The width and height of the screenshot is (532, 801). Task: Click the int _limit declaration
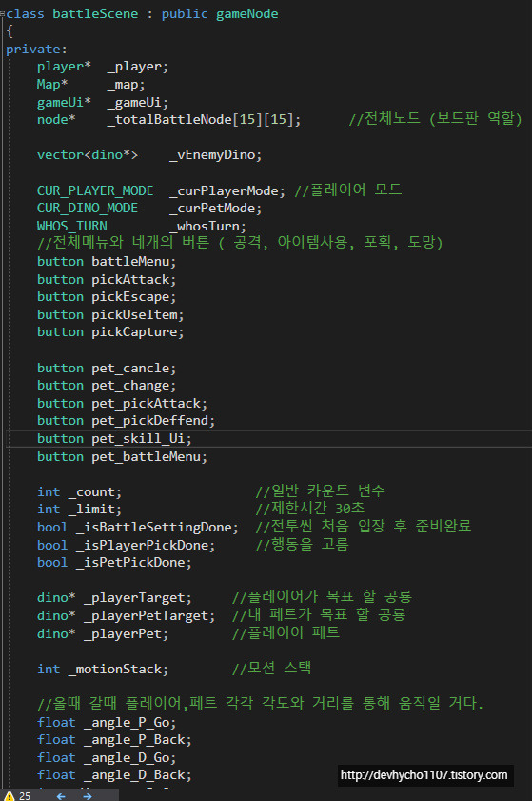tap(79, 510)
